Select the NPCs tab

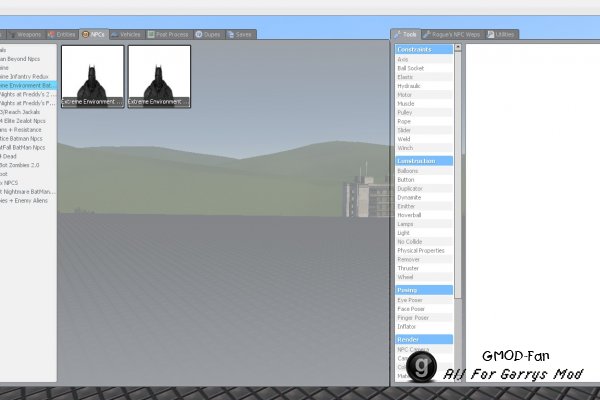coord(94,34)
